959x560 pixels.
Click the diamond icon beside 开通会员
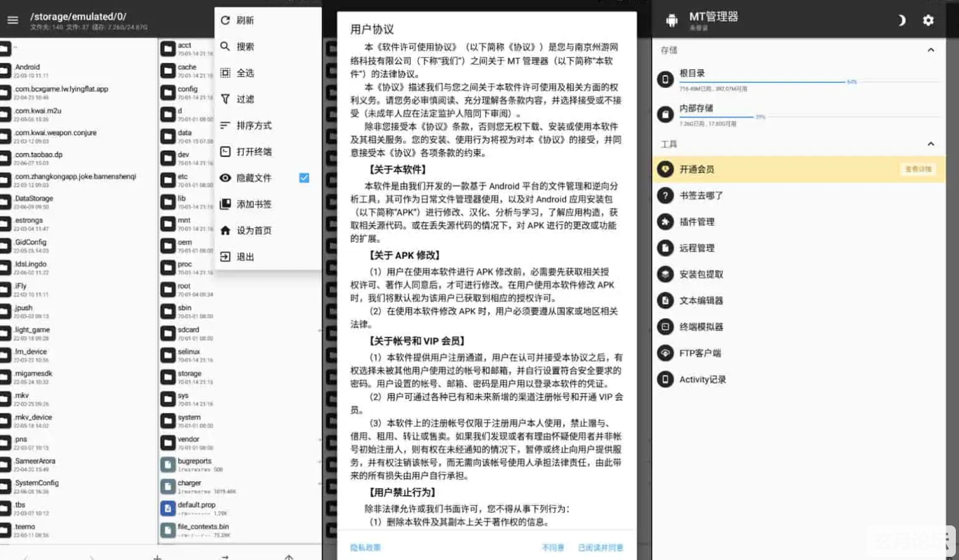665,169
